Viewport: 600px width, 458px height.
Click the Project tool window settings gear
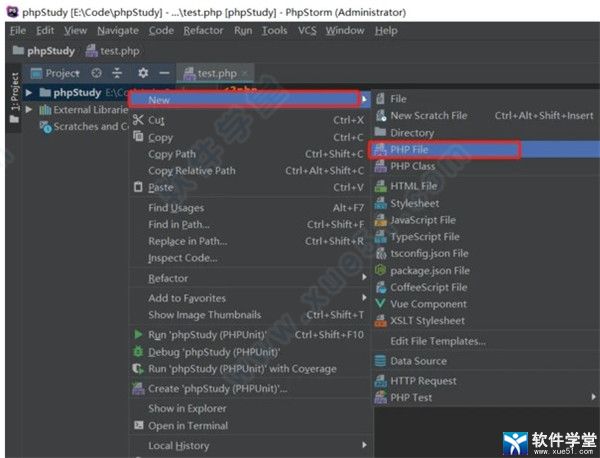pyautogui.click(x=143, y=73)
